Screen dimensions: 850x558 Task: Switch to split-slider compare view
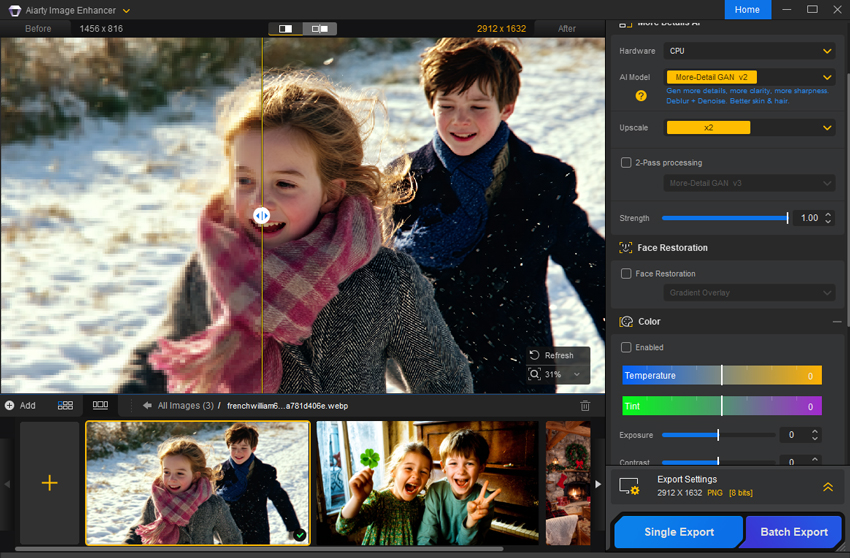click(x=286, y=28)
